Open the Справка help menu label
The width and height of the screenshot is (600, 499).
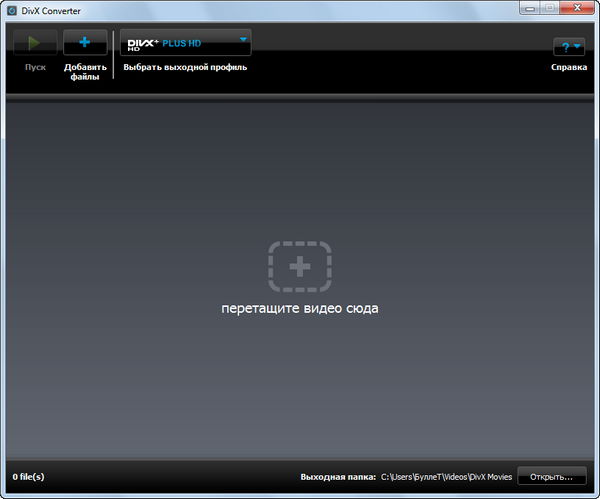click(x=568, y=67)
